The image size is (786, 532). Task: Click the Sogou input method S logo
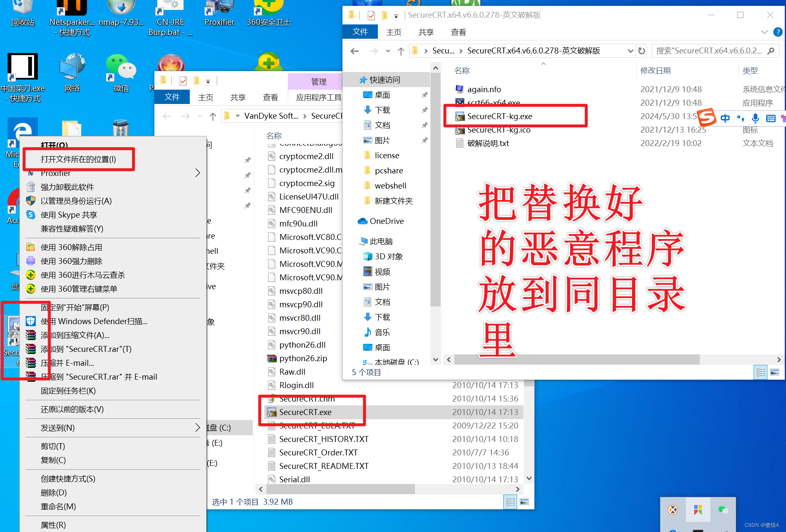coord(707,117)
